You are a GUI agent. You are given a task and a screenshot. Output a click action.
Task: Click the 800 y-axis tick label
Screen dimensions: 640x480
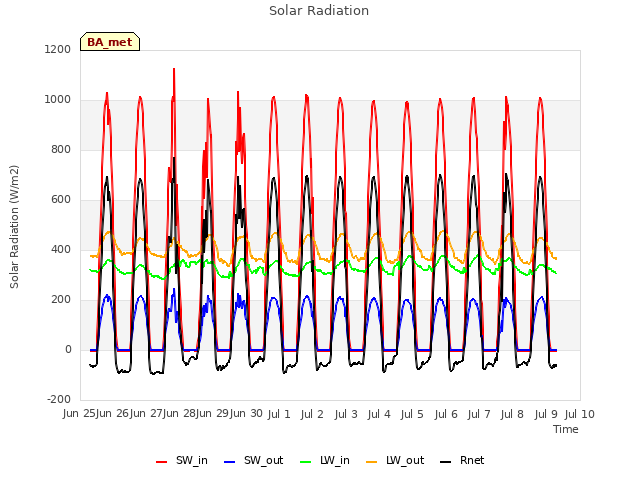(x=61, y=149)
